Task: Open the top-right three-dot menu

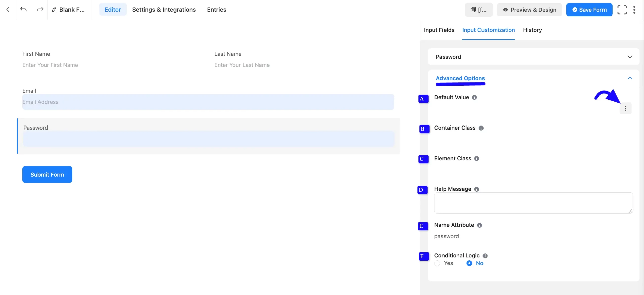Action: click(x=634, y=10)
